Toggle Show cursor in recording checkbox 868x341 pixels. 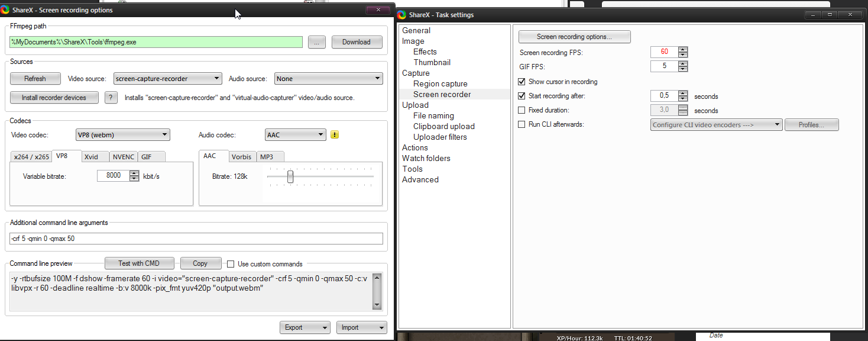(522, 82)
